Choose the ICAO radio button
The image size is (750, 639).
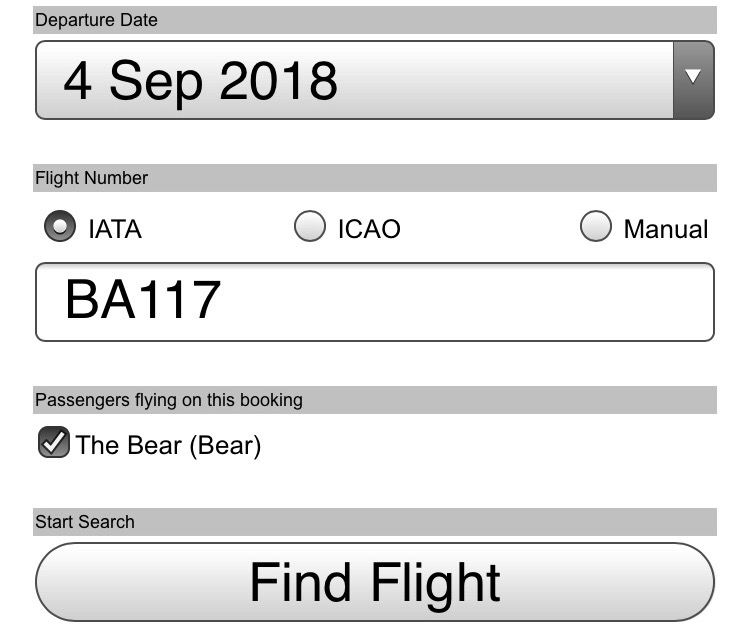click(x=310, y=228)
